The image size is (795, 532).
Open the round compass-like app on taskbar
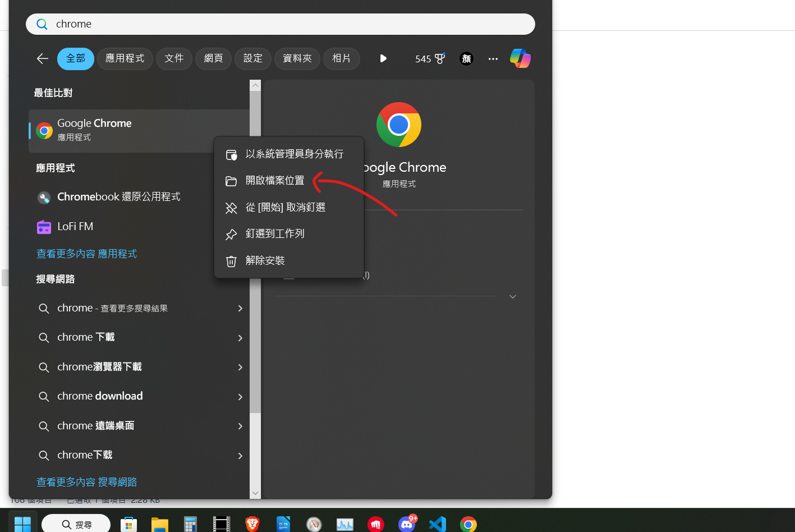[314, 524]
